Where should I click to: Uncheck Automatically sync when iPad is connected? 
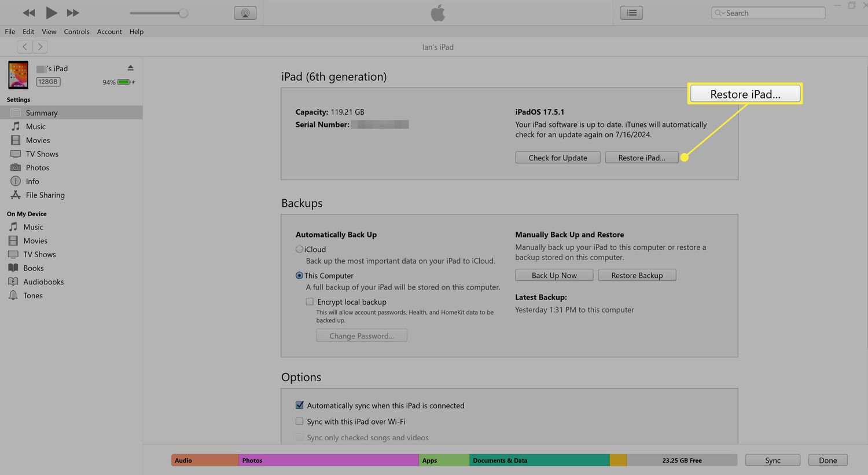tap(299, 405)
